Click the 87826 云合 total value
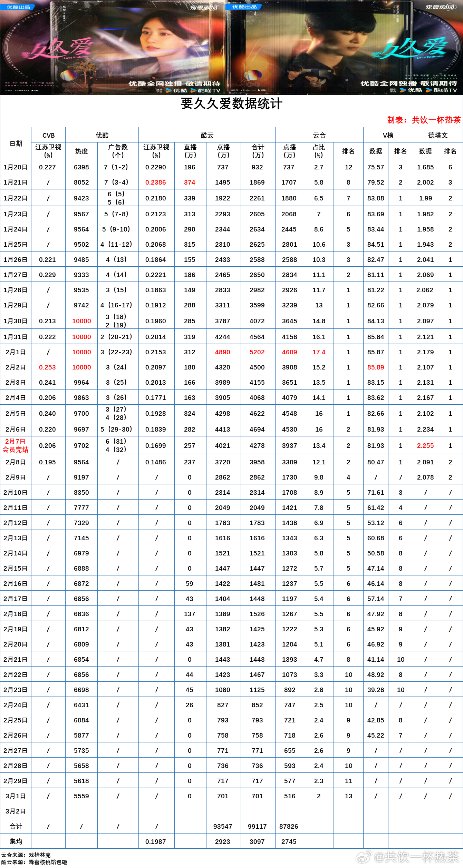This screenshot has height=868, width=463. (x=289, y=826)
